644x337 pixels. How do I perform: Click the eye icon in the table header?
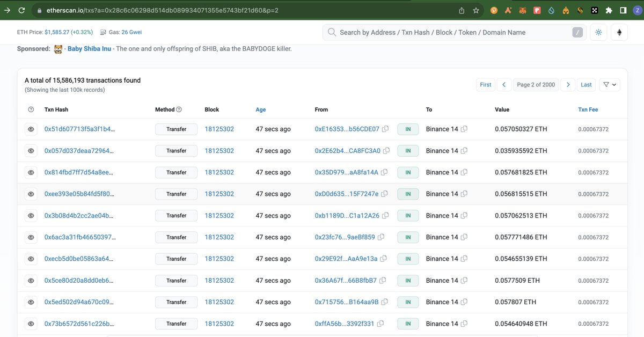31,109
